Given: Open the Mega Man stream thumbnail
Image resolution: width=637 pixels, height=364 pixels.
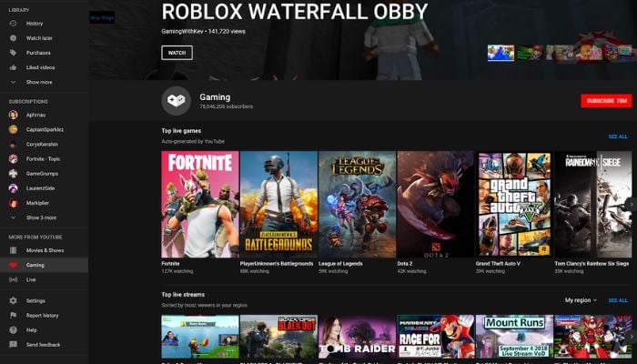Looking at the screenshot, I should (593, 337).
